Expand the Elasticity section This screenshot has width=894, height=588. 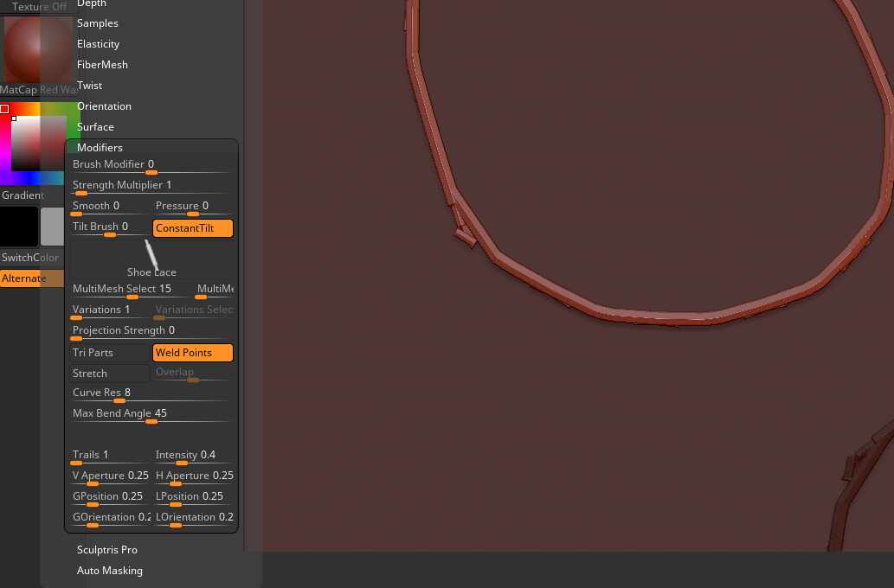point(98,44)
